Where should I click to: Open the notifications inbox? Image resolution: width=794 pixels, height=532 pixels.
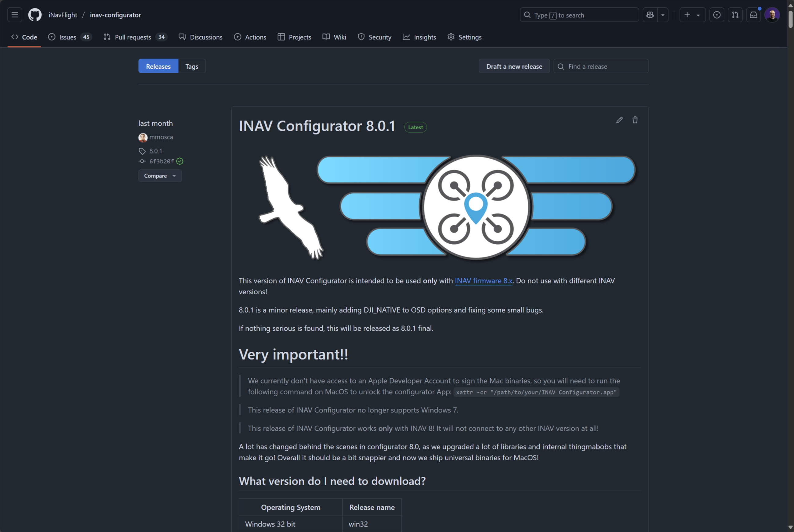(x=753, y=15)
